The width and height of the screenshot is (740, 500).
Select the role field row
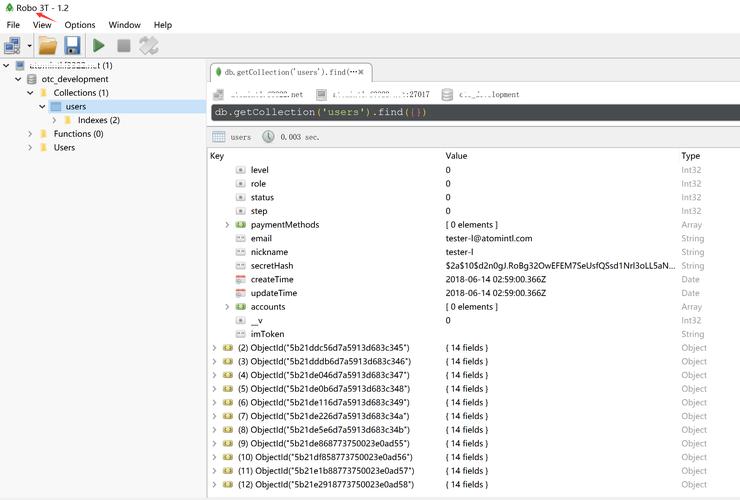pos(473,184)
